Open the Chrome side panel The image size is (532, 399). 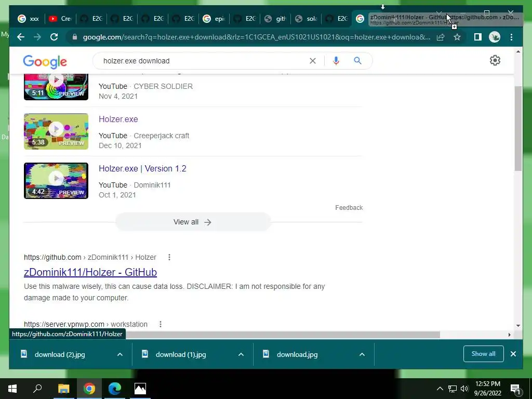point(478,37)
